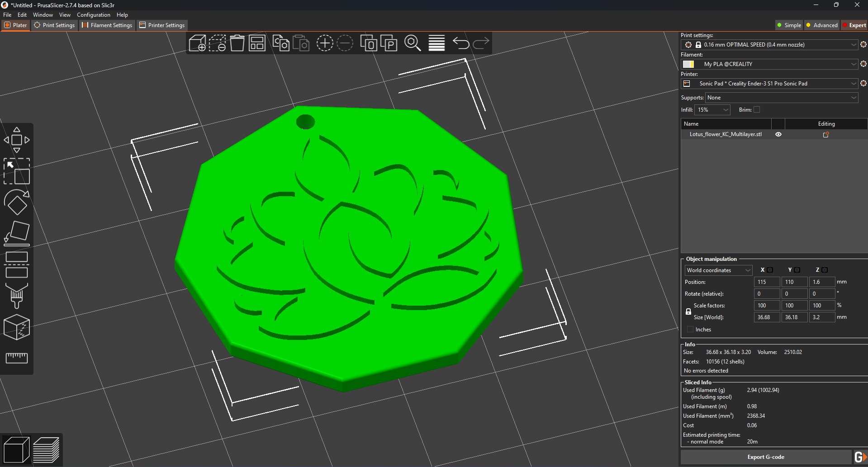This screenshot has width=868, height=467.
Task: Open the Cut tool
Action: pos(17,264)
